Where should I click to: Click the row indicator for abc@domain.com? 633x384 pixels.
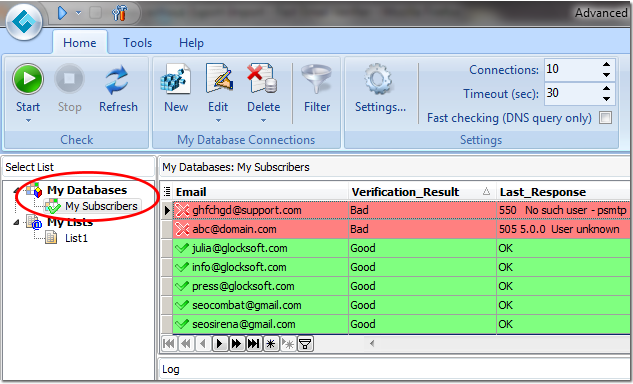tap(167, 229)
